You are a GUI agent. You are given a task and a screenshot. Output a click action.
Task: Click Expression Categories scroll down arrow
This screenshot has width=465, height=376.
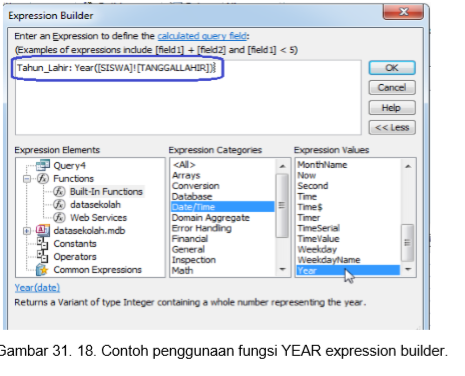(282, 269)
